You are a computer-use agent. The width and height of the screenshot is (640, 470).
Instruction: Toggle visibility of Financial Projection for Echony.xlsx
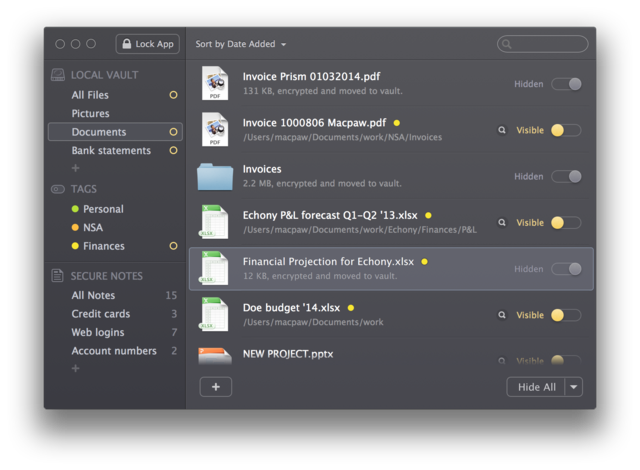pos(567,269)
